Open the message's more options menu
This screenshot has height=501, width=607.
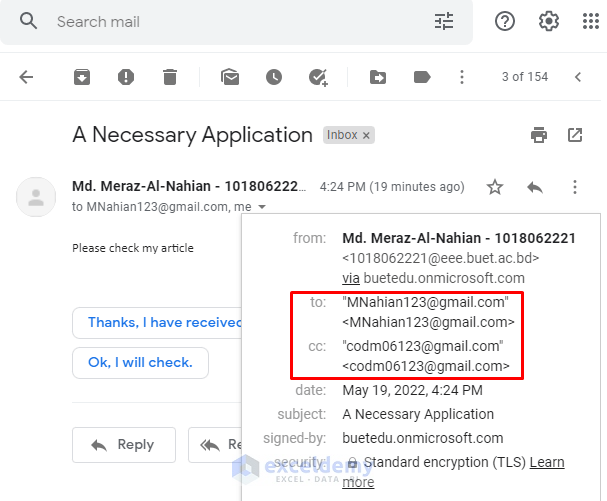[575, 187]
